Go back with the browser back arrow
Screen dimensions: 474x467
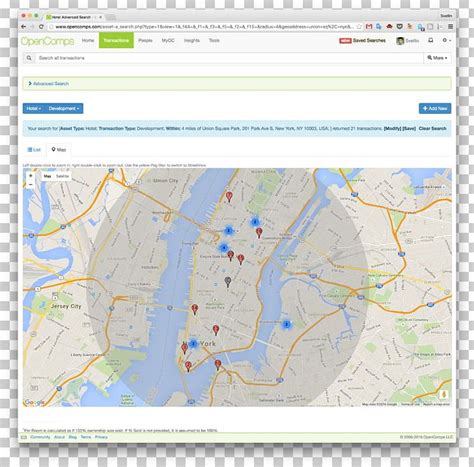point(23,27)
